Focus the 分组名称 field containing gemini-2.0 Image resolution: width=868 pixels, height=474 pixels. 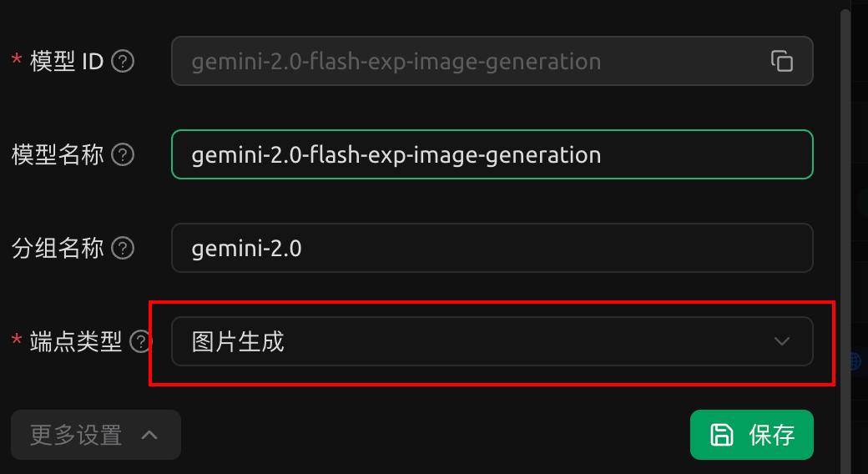(492, 248)
